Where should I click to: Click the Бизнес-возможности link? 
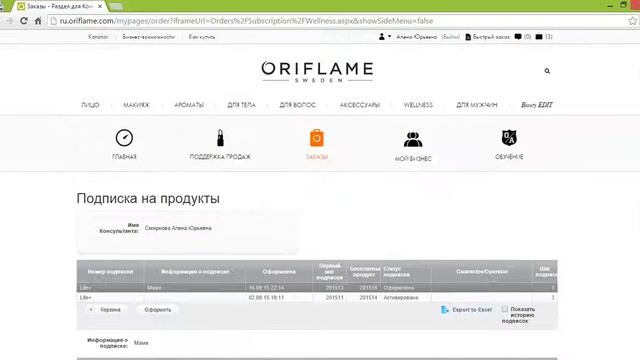[149, 37]
